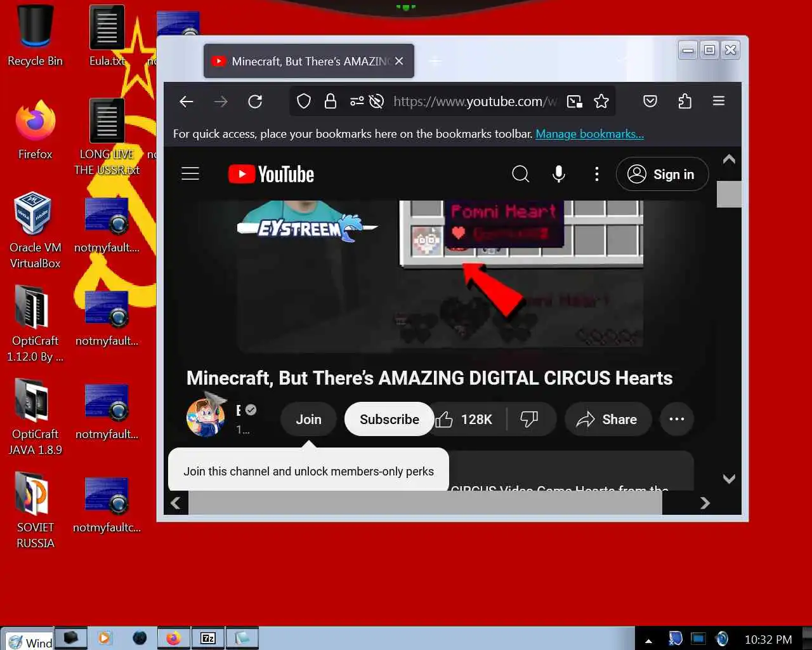Select the OptiCraft 1.12.0 desktop icon
The height and width of the screenshot is (650, 812).
click(35, 324)
